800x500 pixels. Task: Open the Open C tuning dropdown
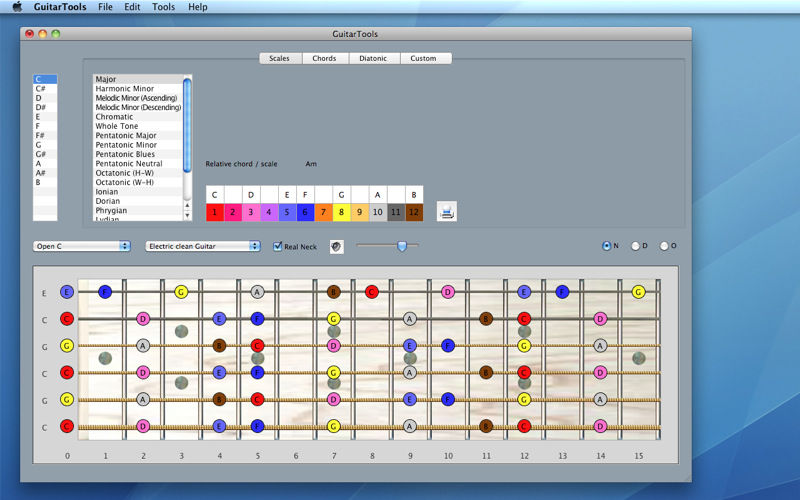tap(82, 246)
